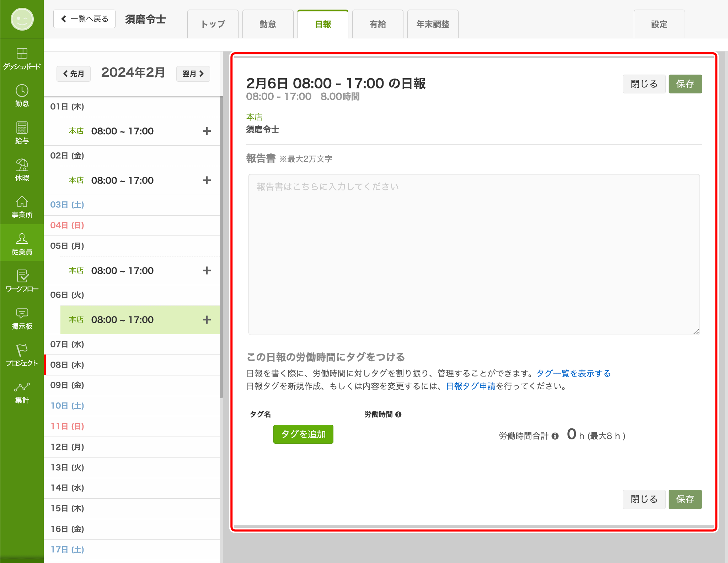Click info icon beside 労働時間合計
Screen dimensions: 728x563
[x=555, y=436]
